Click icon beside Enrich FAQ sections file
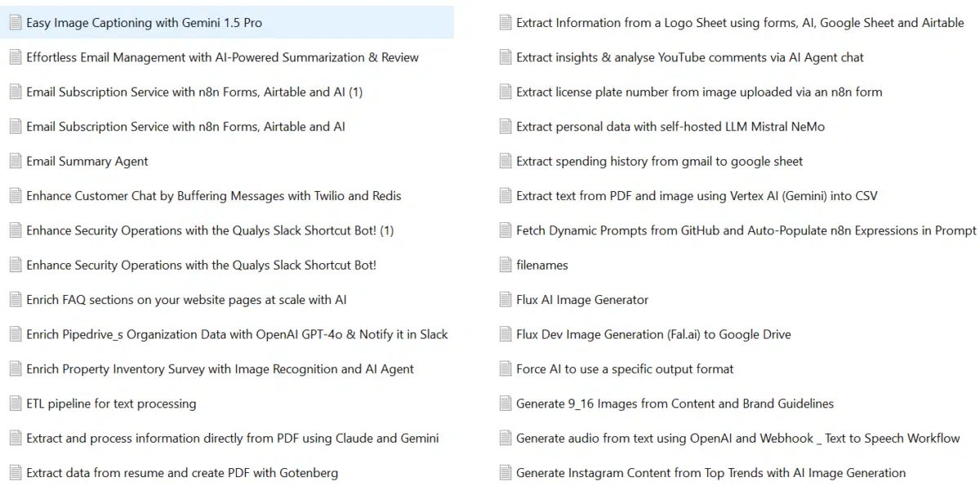 15,300
